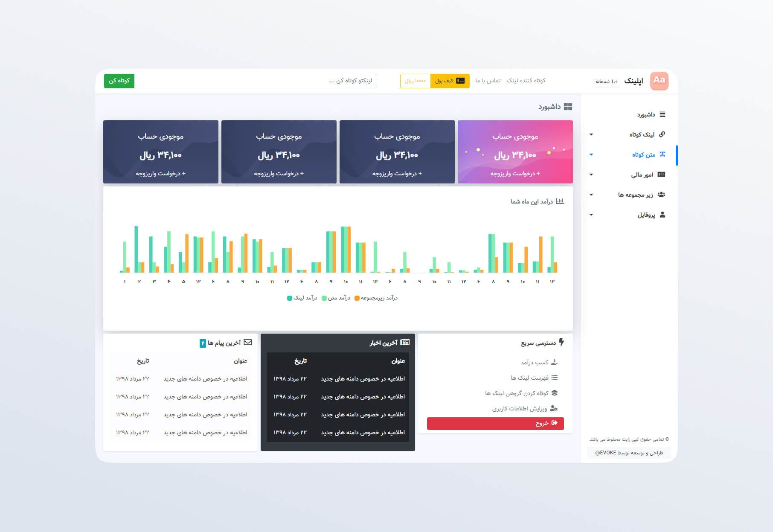Click the subgroups people icon
Screen dimensions: 773x532
[661, 195]
